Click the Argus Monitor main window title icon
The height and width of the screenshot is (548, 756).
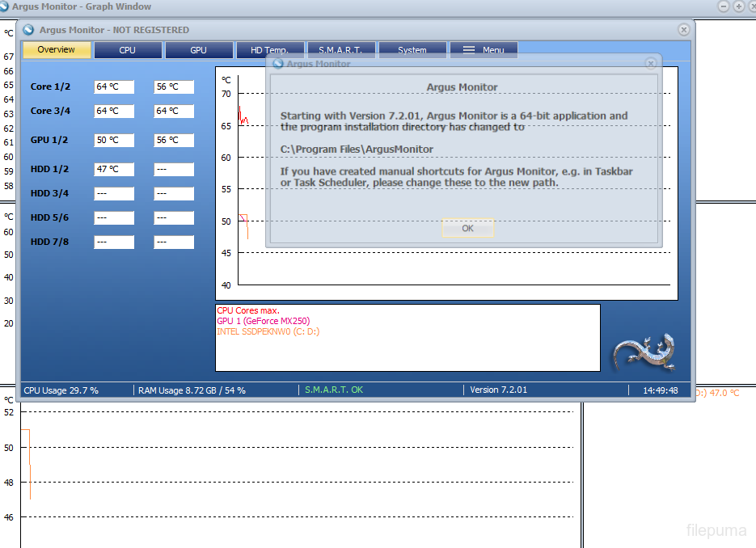(28, 30)
